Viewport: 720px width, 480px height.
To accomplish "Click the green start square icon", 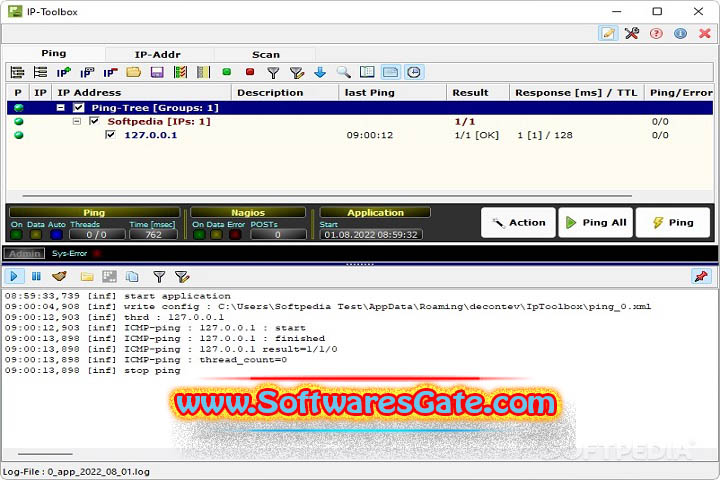I will tap(226, 72).
